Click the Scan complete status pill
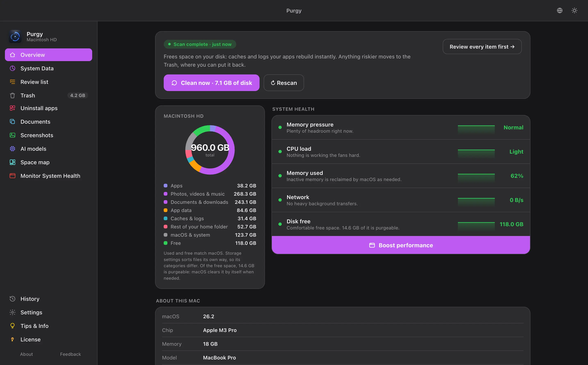Image resolution: width=588 pixels, height=365 pixels. pyautogui.click(x=200, y=44)
